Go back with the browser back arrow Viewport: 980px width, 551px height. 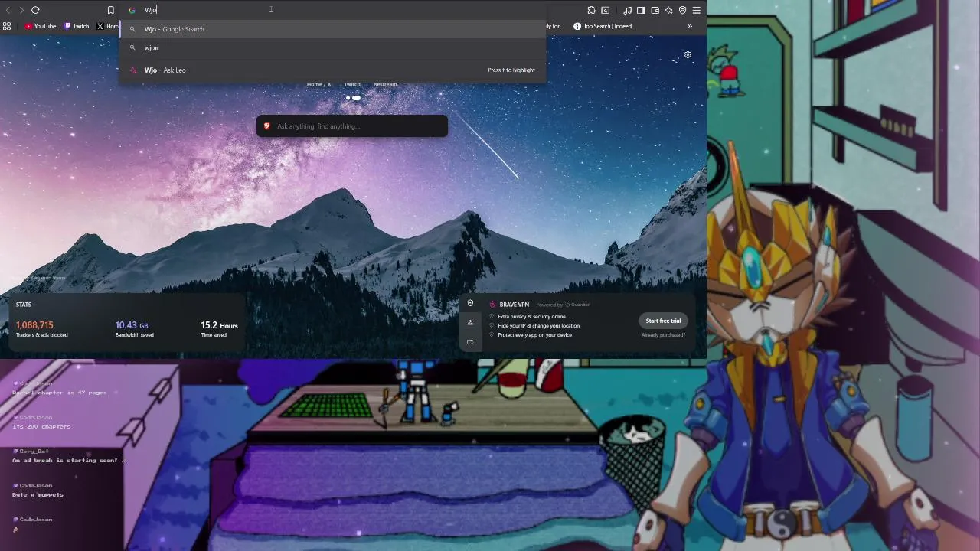(8, 10)
